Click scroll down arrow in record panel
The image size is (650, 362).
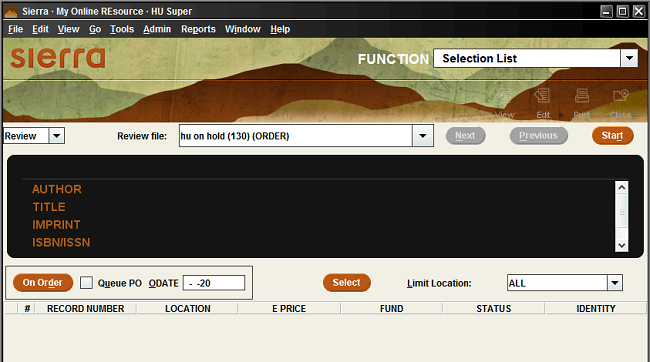[621, 245]
